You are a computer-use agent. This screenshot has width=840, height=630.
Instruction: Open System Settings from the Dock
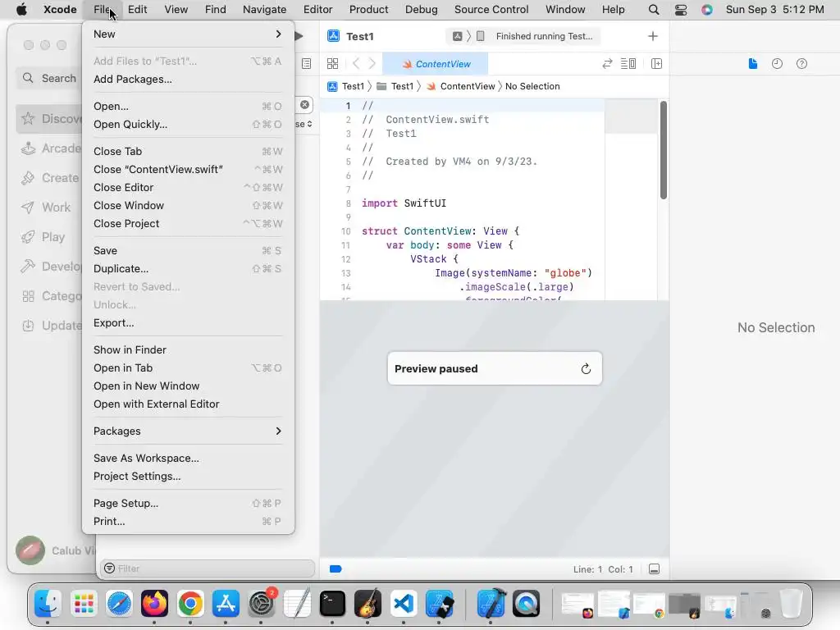(262, 603)
